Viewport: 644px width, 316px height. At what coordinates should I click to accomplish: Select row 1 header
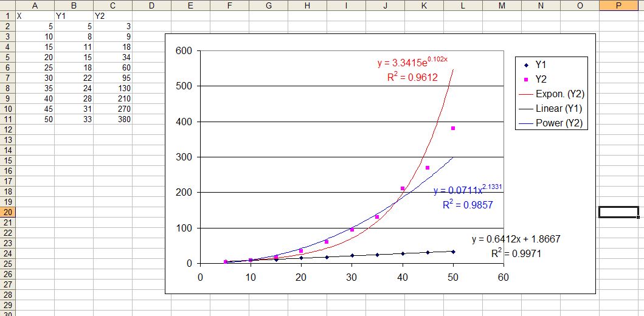[x=8, y=16]
